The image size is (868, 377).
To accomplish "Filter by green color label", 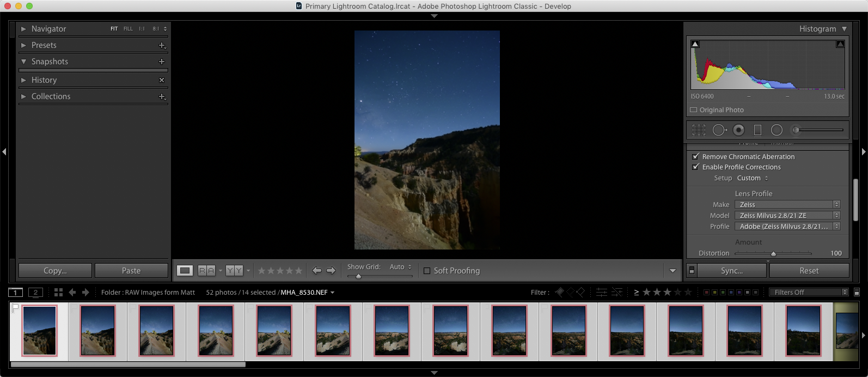I will 723,293.
